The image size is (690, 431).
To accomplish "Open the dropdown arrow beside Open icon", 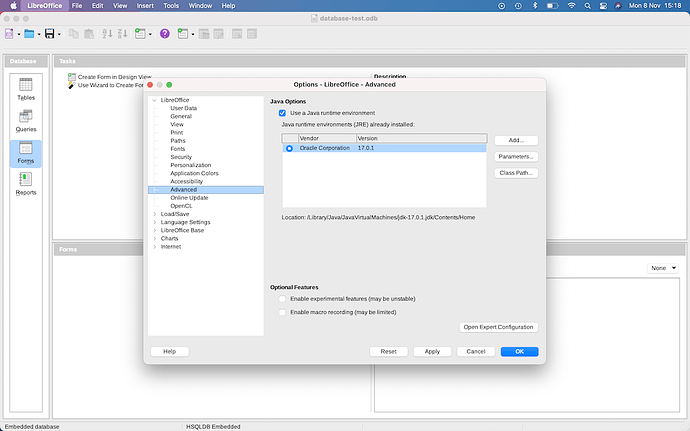I will click(39, 34).
